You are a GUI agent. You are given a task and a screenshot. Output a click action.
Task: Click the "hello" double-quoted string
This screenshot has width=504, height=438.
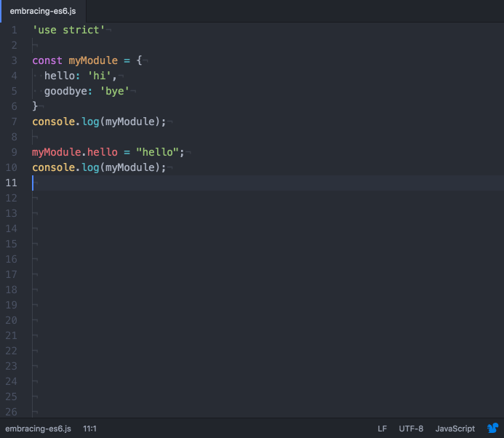click(x=157, y=152)
